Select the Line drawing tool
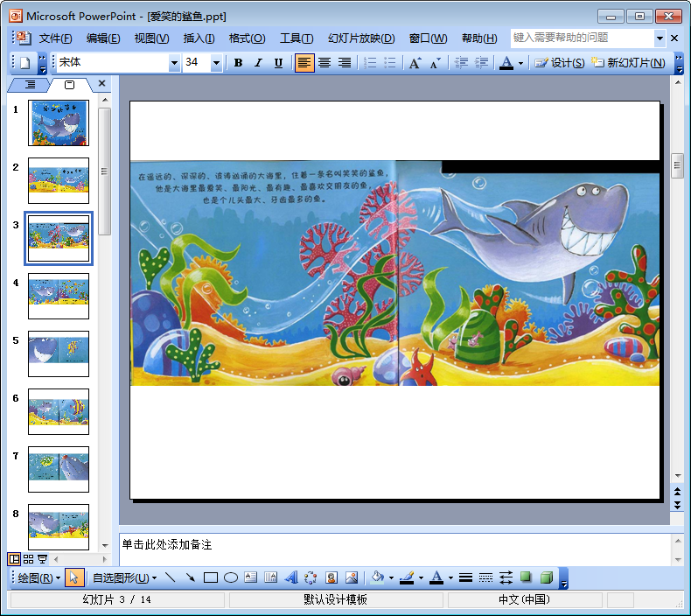Viewport: 691px width, 616px height. (x=170, y=577)
